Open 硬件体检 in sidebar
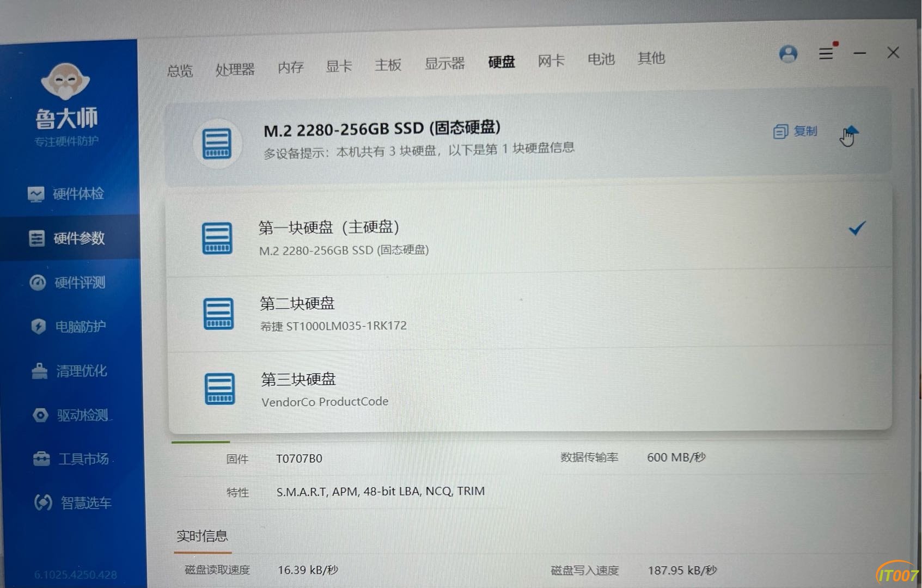Viewport: 922px width, 588px height. [x=66, y=194]
